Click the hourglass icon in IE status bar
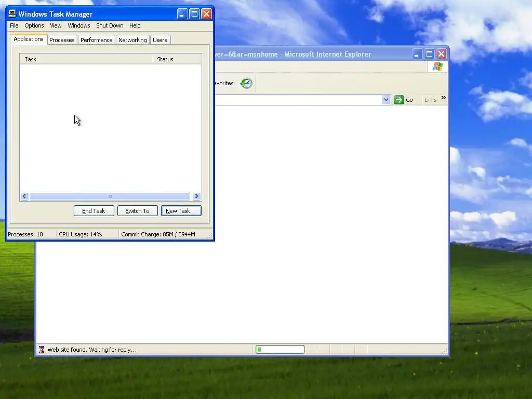The width and height of the screenshot is (532, 399). pyautogui.click(x=42, y=350)
